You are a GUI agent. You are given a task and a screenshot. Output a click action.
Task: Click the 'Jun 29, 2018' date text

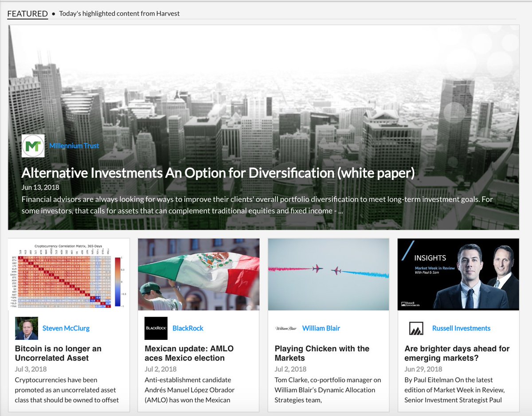tap(423, 369)
